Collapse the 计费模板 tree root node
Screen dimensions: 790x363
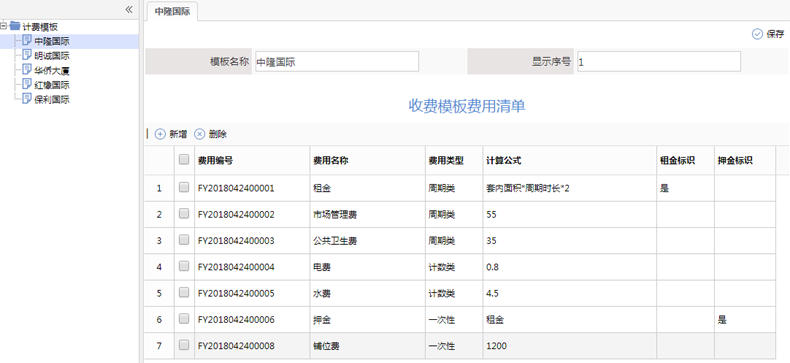pos(4,25)
